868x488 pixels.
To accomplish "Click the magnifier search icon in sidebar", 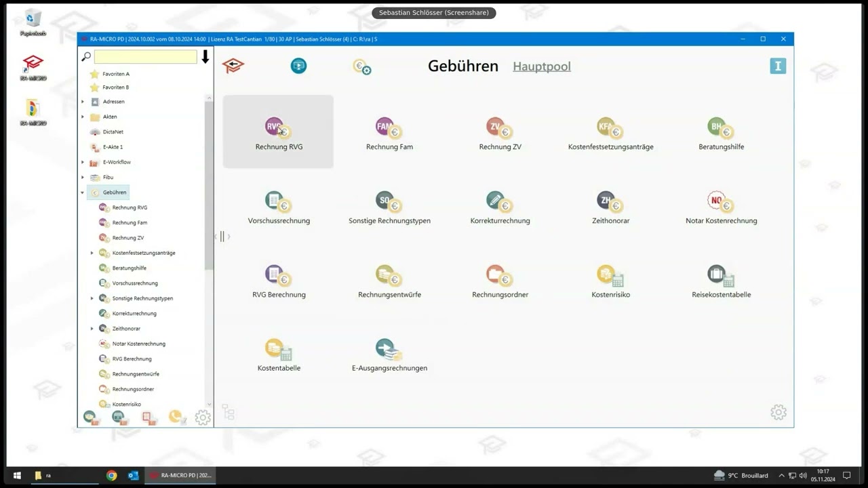I will [x=86, y=57].
